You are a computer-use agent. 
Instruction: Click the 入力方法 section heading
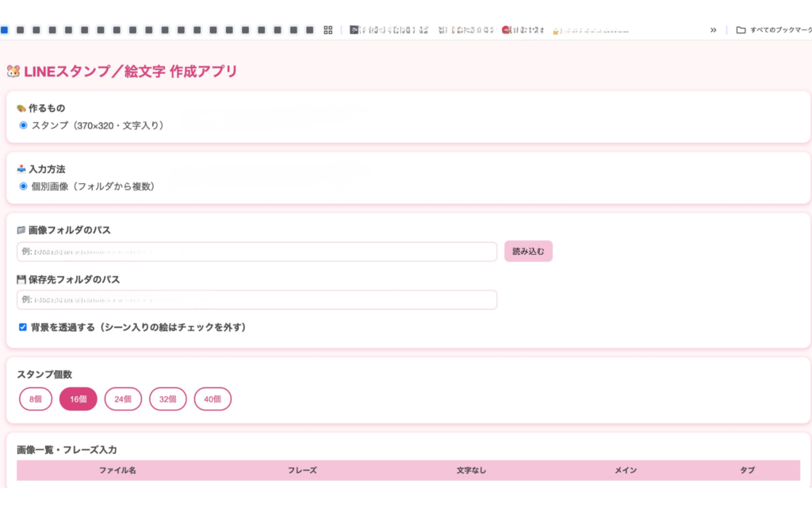[41, 169]
